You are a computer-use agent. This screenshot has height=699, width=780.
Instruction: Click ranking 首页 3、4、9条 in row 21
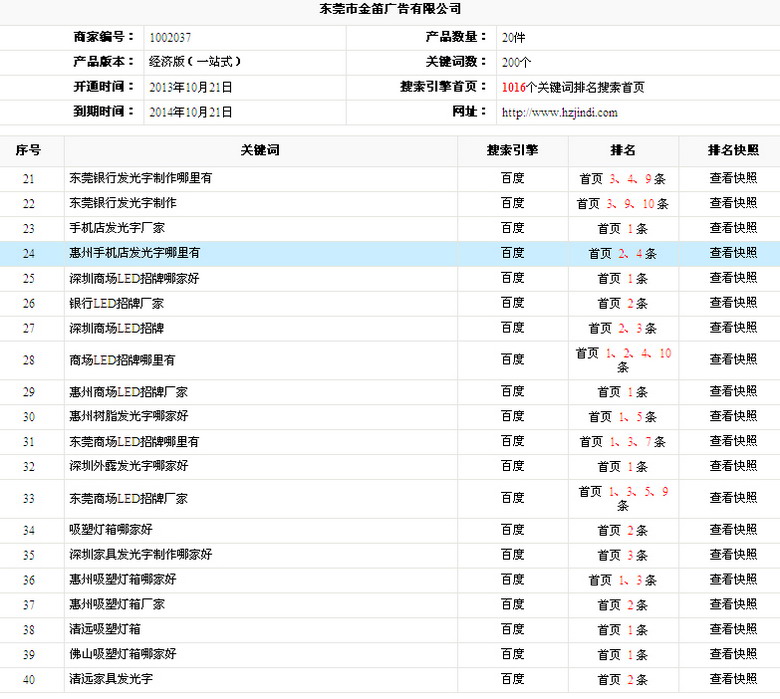(623, 179)
